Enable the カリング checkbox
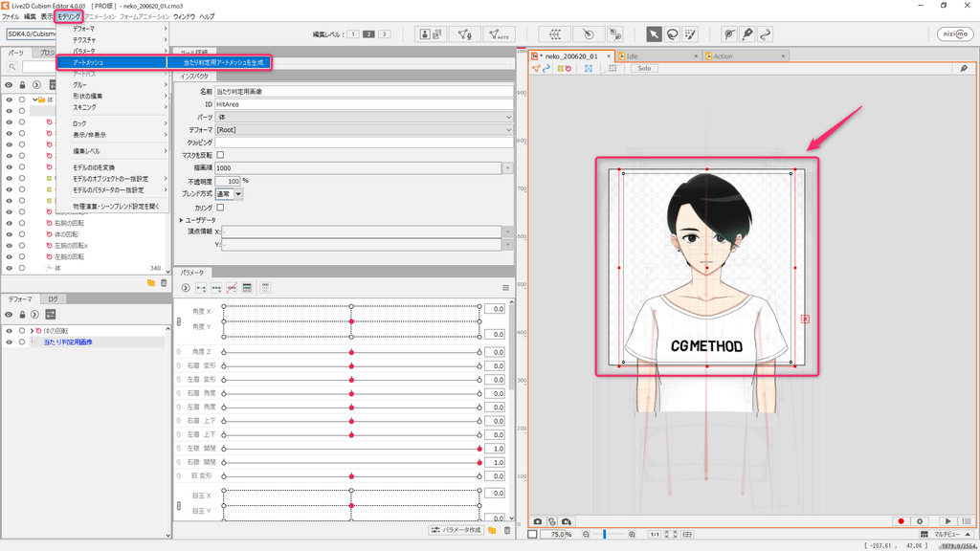Image resolution: width=980 pixels, height=551 pixels. click(x=220, y=207)
